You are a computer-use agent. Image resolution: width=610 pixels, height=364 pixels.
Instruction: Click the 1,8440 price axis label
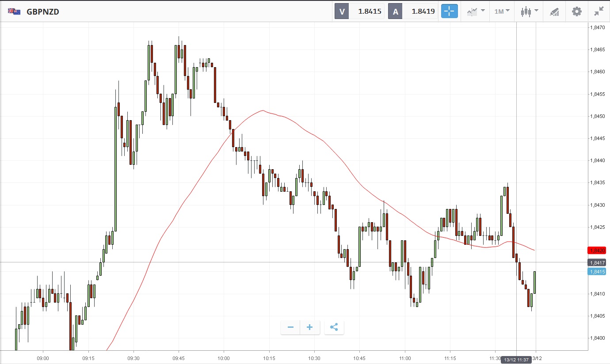coord(597,160)
